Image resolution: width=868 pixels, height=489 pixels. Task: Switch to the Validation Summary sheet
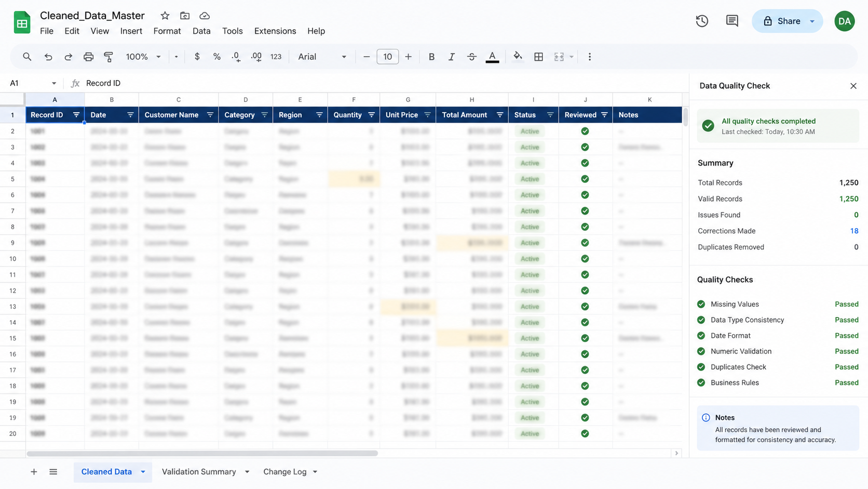[199, 472]
